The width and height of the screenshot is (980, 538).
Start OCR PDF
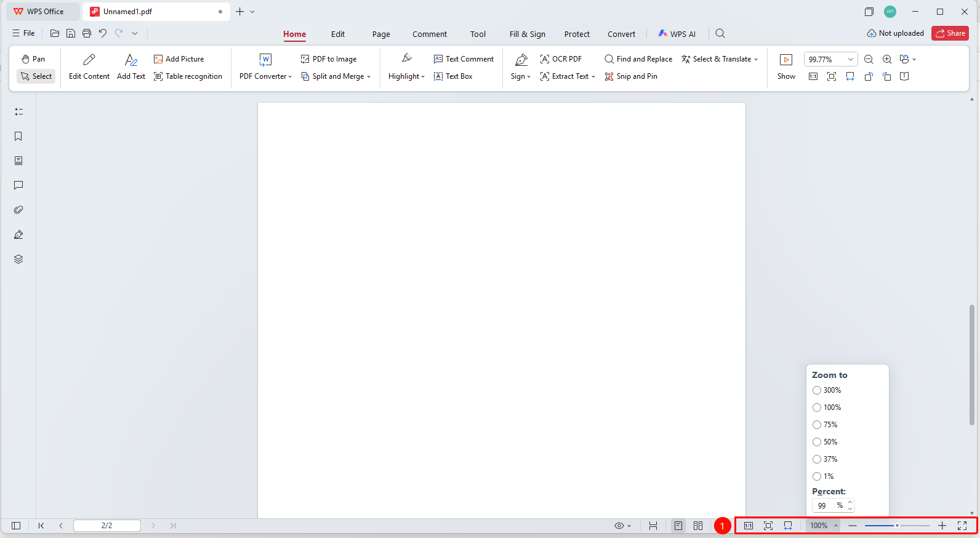pyautogui.click(x=561, y=59)
